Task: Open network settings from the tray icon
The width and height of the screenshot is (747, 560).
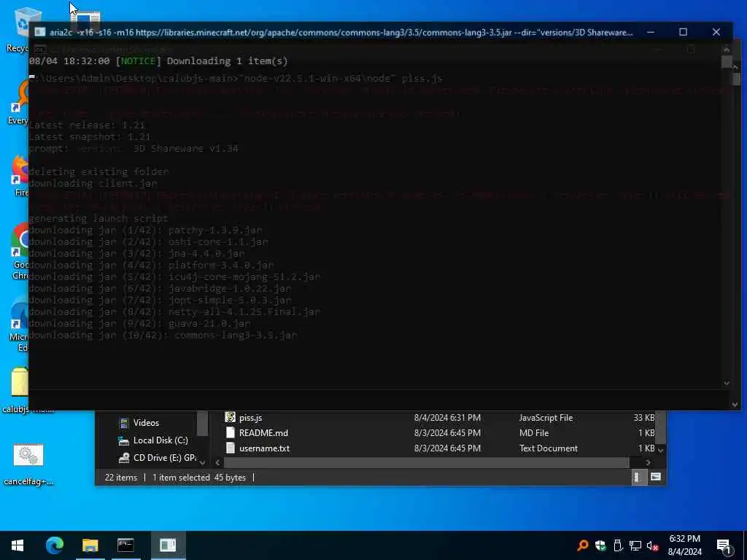Action: coord(635,545)
